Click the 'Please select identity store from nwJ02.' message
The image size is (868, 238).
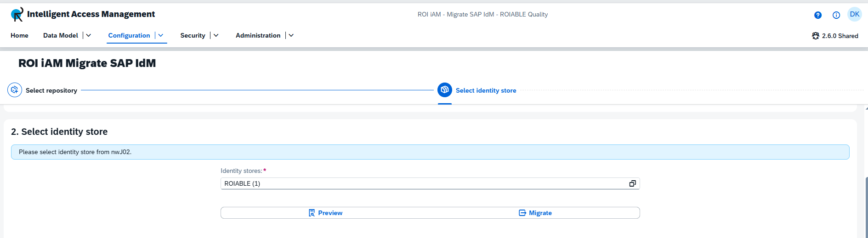tap(75, 152)
